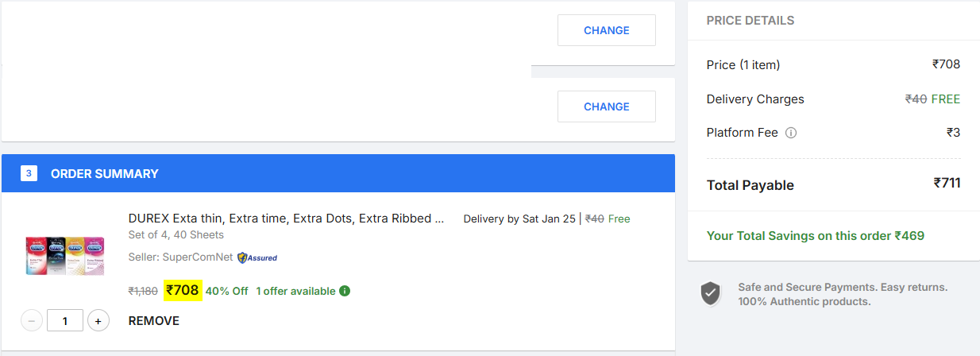Click the Seller SuperComNet text

tap(181, 257)
